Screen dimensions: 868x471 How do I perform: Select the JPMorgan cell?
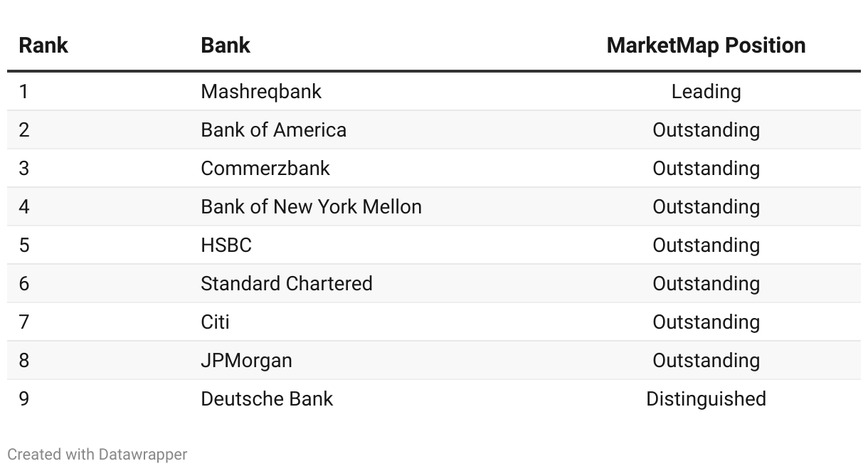coord(246,361)
